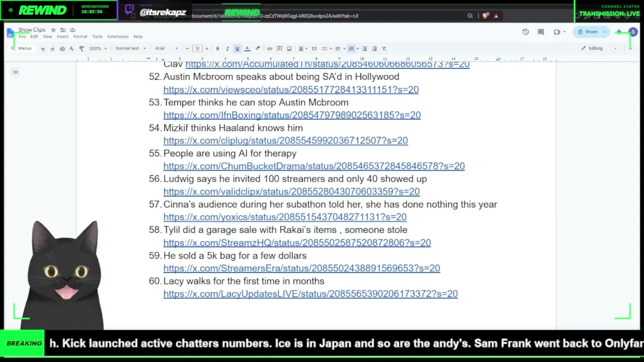Open the Gemini assistant sparkle icon
644x362 pixels.
(619, 32)
